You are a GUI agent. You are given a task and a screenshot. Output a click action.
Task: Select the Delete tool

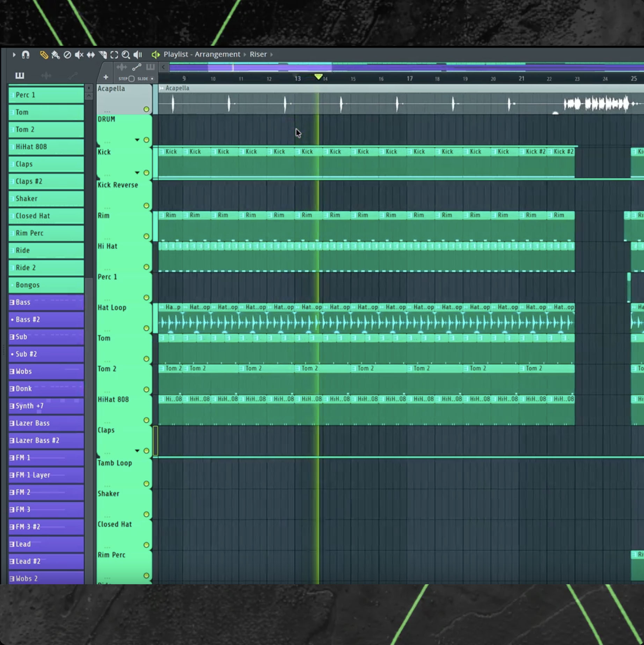(x=67, y=55)
